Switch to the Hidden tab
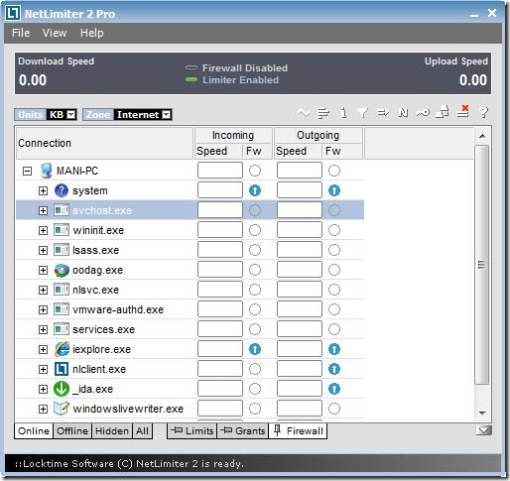Image resolution: width=510 pixels, height=481 pixels. 112,431
